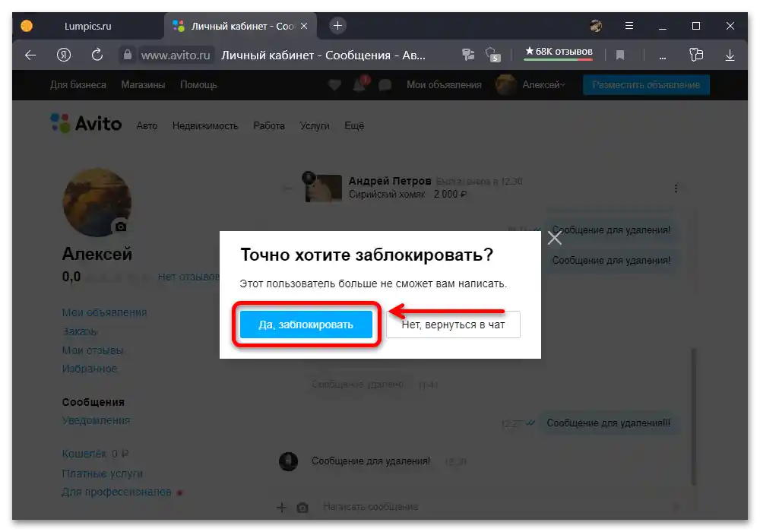Open Yandex home via the Я icon
This screenshot has width=760, height=532.
click(x=64, y=55)
